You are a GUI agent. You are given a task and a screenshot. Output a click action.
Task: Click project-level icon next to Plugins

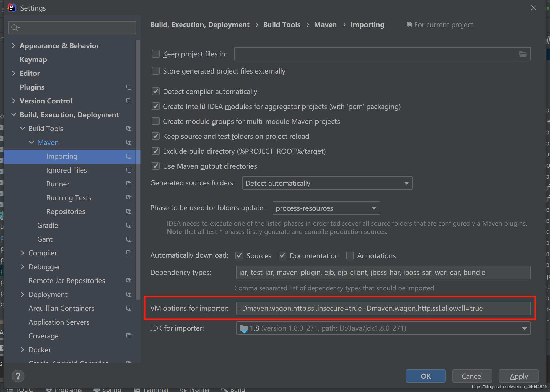tap(129, 87)
